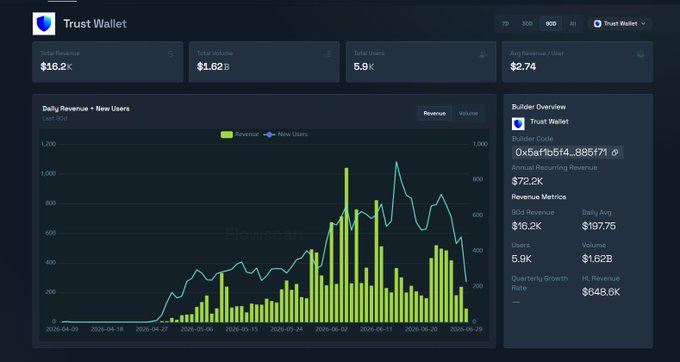This screenshot has height=362, width=680.
Task: Click Total Volume value $1.62B
Action: point(213,66)
